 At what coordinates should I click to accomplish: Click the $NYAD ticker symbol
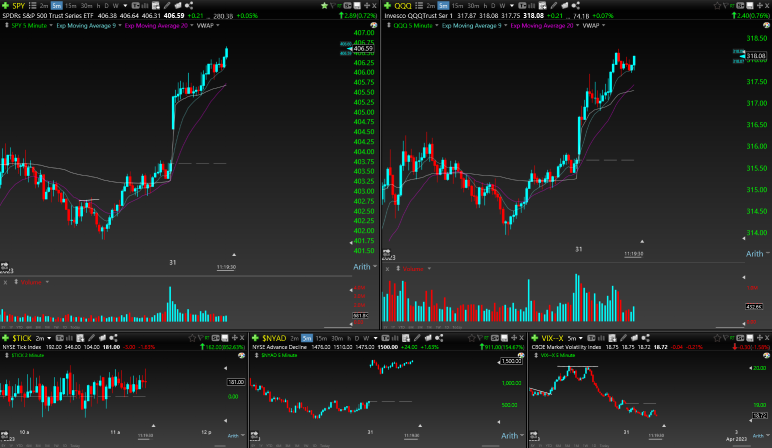pos(274,338)
